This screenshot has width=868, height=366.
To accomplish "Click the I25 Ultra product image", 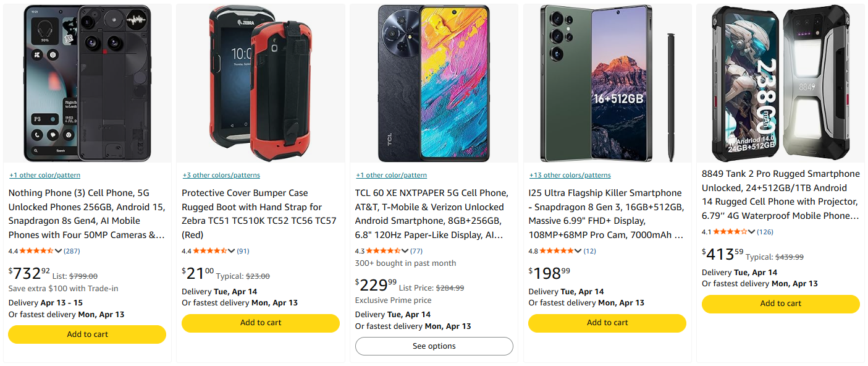I will pos(607,83).
